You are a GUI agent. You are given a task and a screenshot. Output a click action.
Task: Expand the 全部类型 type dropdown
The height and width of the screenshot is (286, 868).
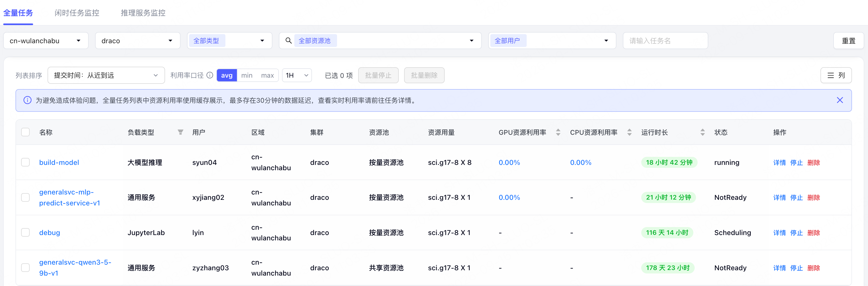pyautogui.click(x=229, y=41)
